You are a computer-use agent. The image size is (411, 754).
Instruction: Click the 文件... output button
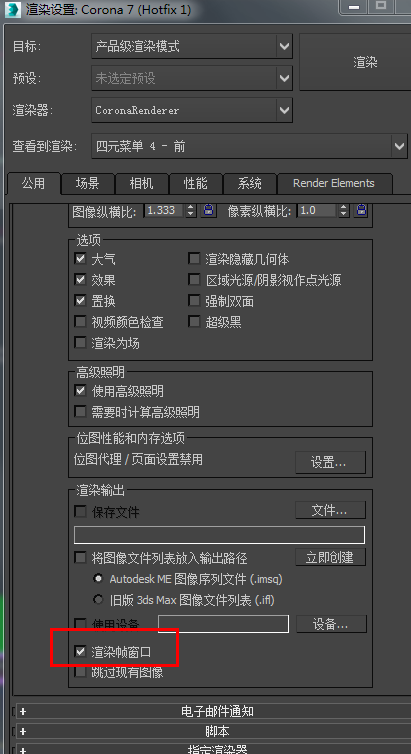(x=330, y=510)
